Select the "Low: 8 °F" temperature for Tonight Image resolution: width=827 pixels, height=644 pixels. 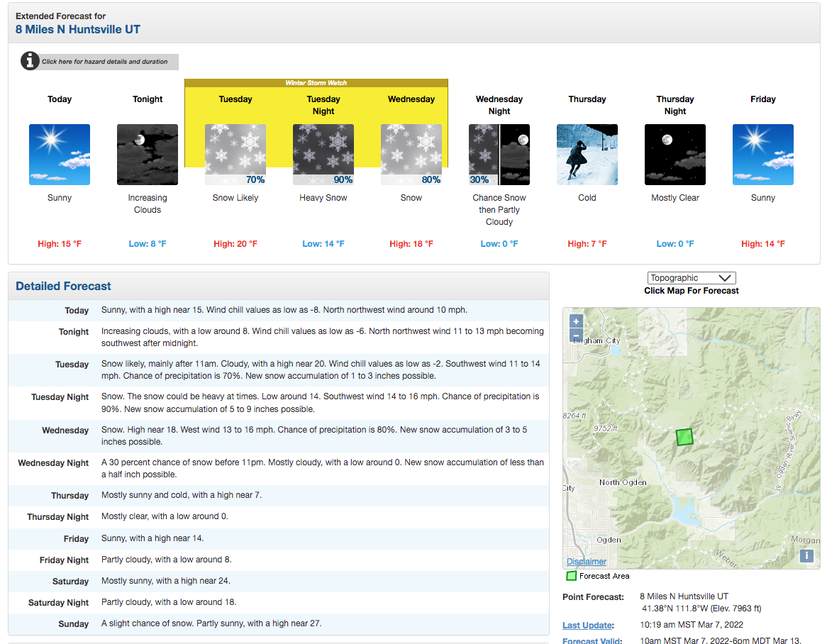click(x=148, y=244)
